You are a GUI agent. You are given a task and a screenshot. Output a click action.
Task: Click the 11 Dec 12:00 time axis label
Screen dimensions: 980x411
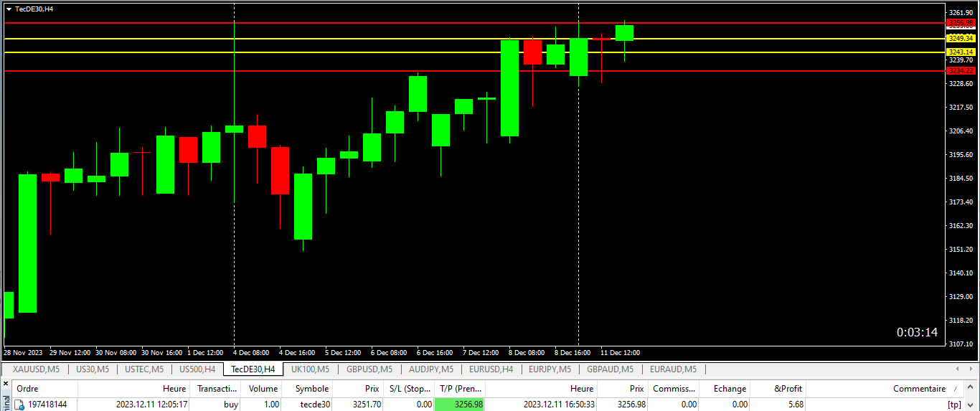[x=620, y=353]
